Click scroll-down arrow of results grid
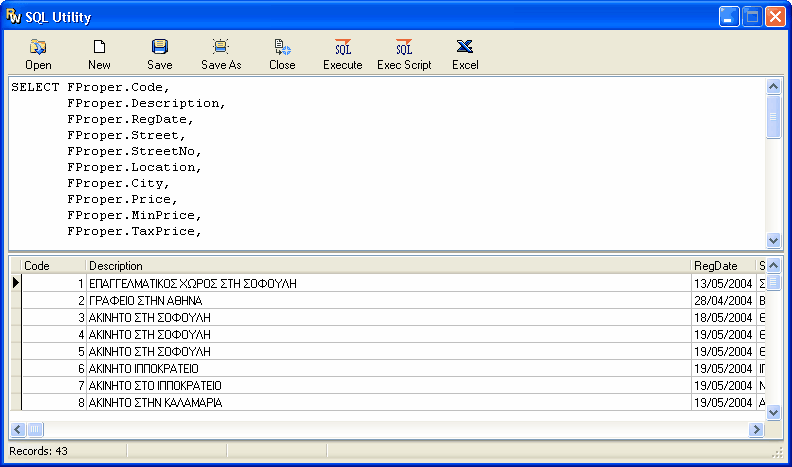The height and width of the screenshot is (467, 792). [x=773, y=412]
